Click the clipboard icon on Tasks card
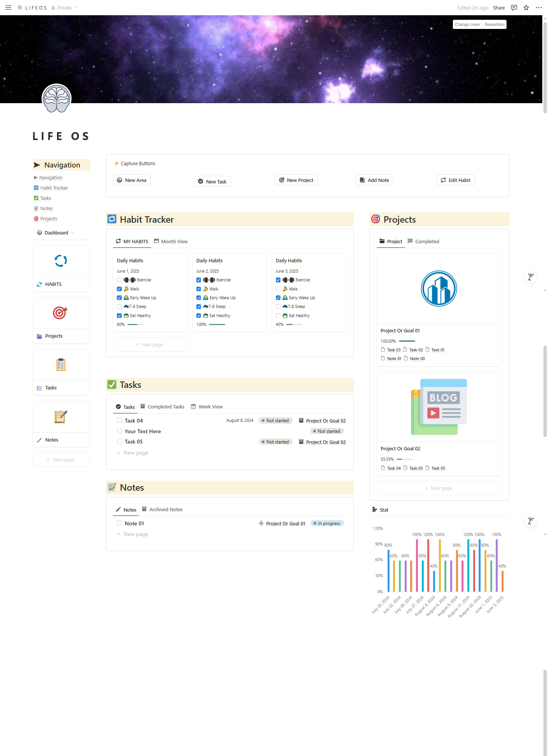548x756 pixels. click(61, 365)
